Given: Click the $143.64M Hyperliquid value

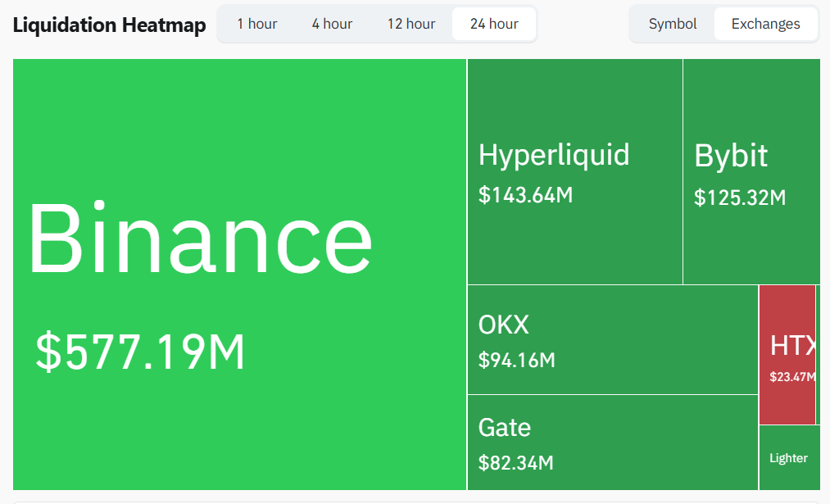Looking at the screenshot, I should [526, 195].
